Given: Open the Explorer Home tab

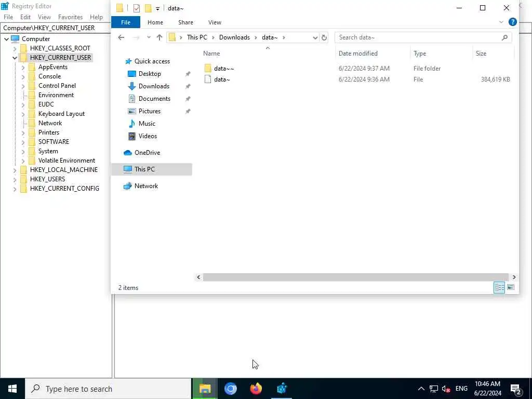Looking at the screenshot, I should click(x=155, y=22).
